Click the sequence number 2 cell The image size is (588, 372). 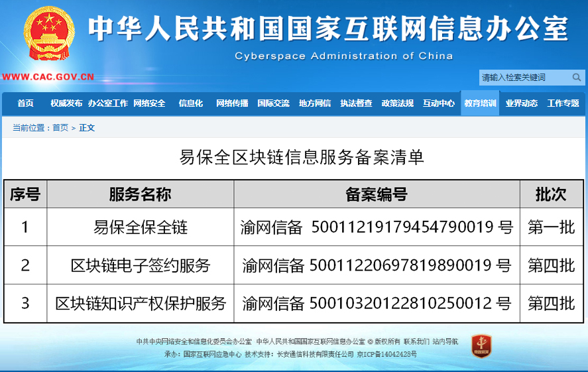(25, 265)
